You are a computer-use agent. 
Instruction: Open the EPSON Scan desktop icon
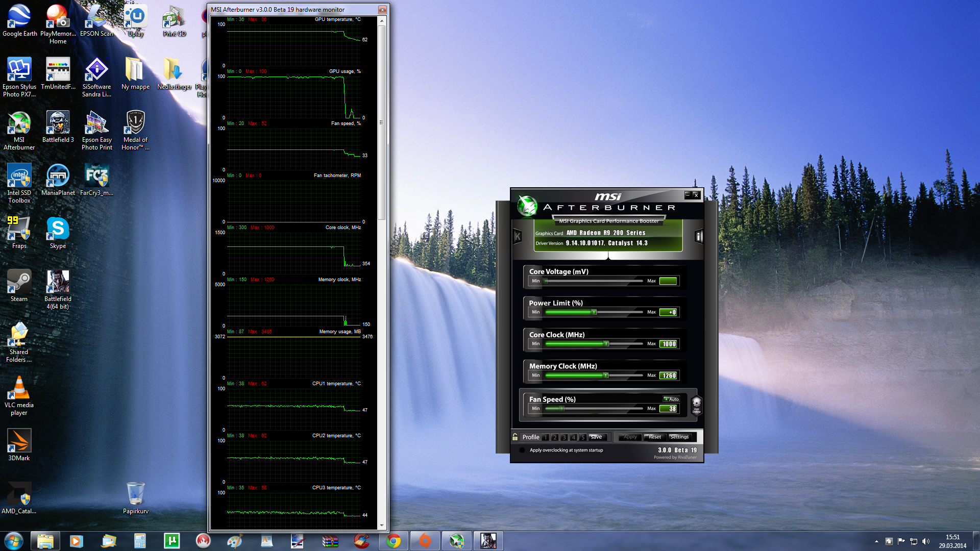coord(96,21)
